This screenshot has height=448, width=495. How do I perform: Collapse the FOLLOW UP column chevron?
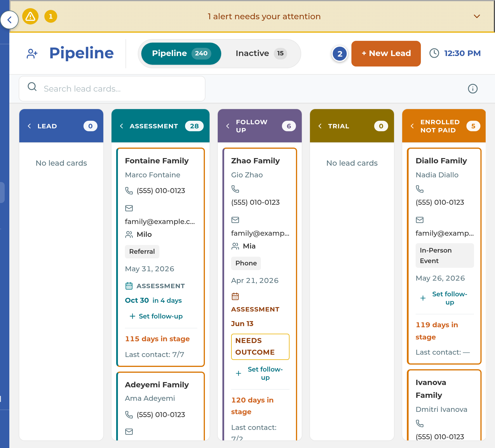tap(228, 126)
